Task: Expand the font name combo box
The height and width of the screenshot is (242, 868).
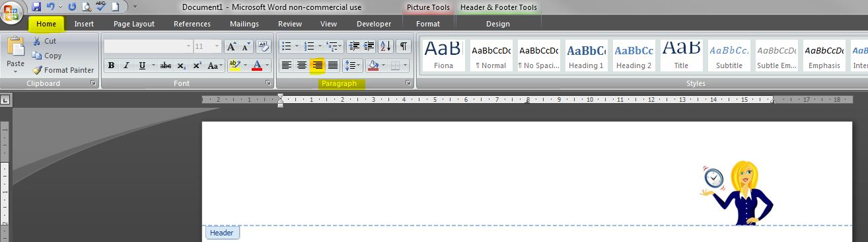Action: (x=188, y=46)
